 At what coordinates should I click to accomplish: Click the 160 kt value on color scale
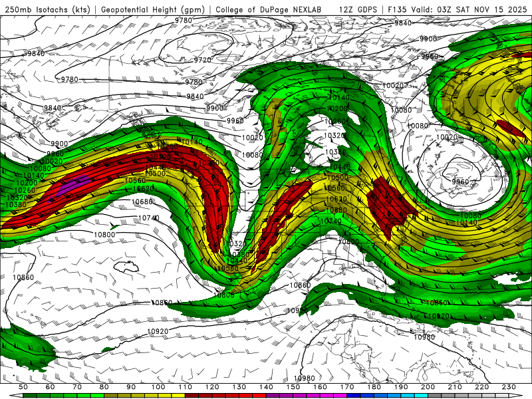coord(320,387)
